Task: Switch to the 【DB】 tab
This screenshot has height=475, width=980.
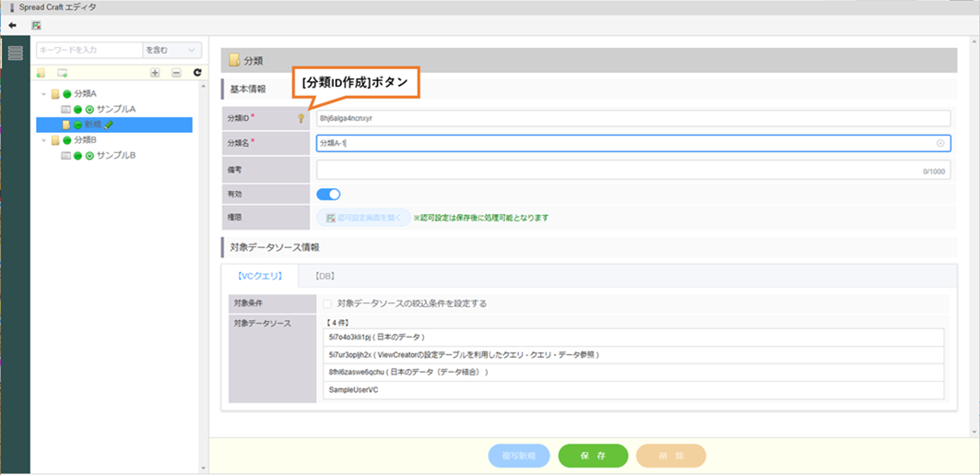Action: (x=323, y=275)
